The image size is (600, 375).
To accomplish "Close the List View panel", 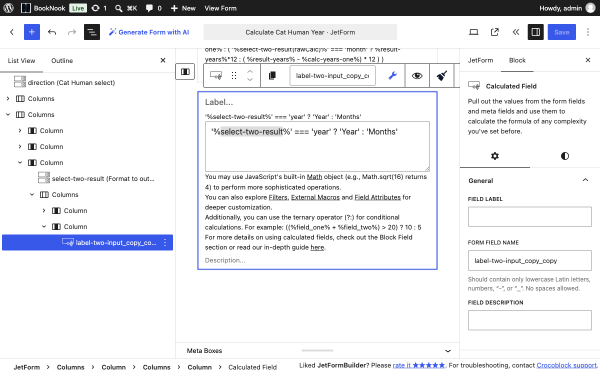I will click(x=163, y=60).
